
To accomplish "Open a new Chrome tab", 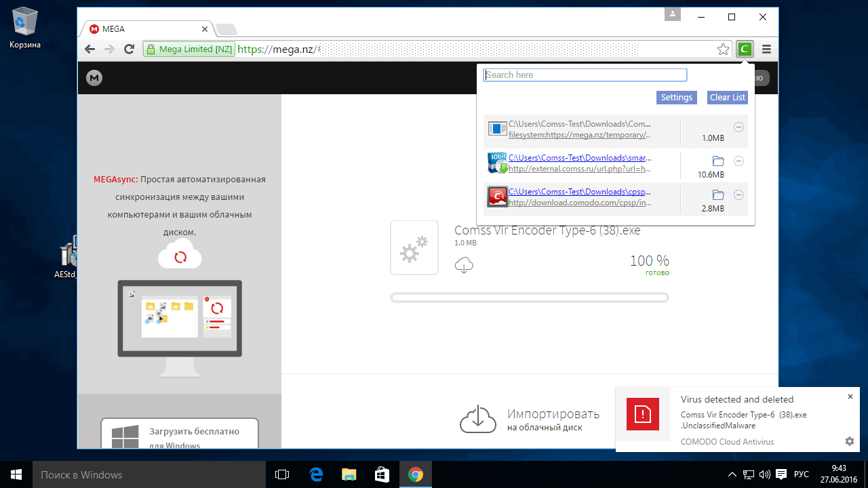I will click(226, 29).
